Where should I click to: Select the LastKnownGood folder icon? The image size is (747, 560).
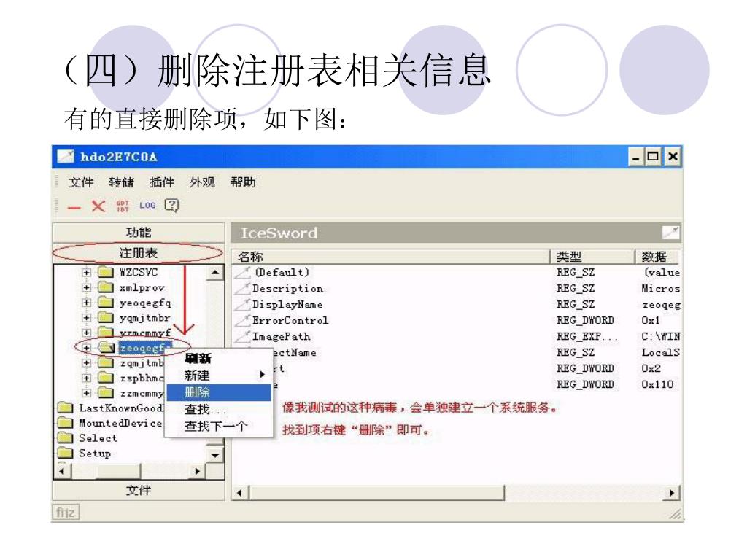pyautogui.click(x=65, y=408)
